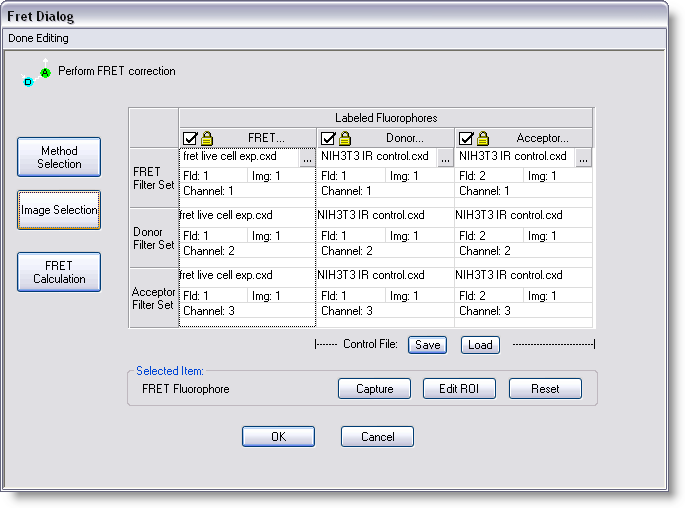This screenshot has width=685, height=508.
Task: Save the control file
Action: [x=428, y=345]
